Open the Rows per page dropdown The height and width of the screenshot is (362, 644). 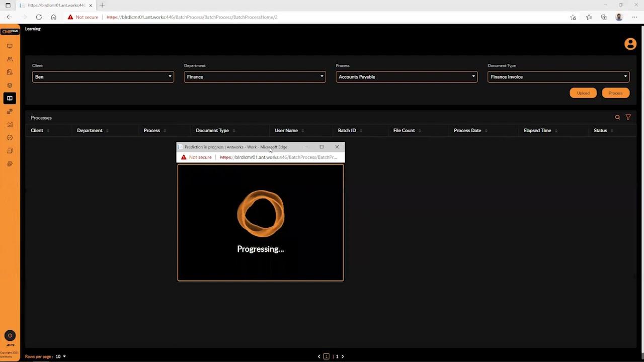[x=61, y=356]
